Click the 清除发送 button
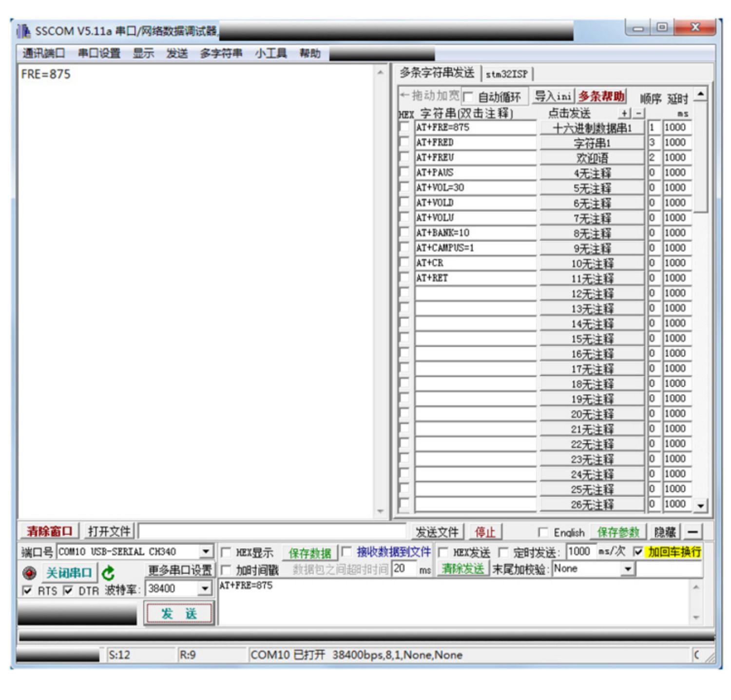This screenshot has width=731, height=700. click(462, 568)
